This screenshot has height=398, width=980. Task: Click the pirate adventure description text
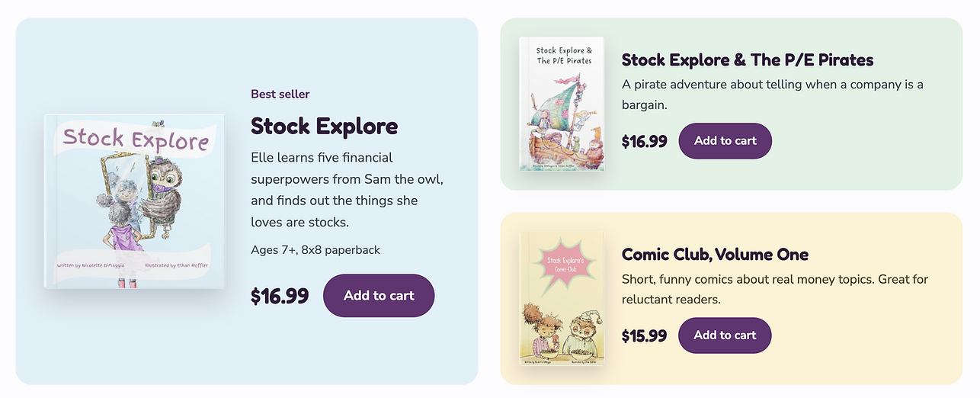(x=773, y=95)
